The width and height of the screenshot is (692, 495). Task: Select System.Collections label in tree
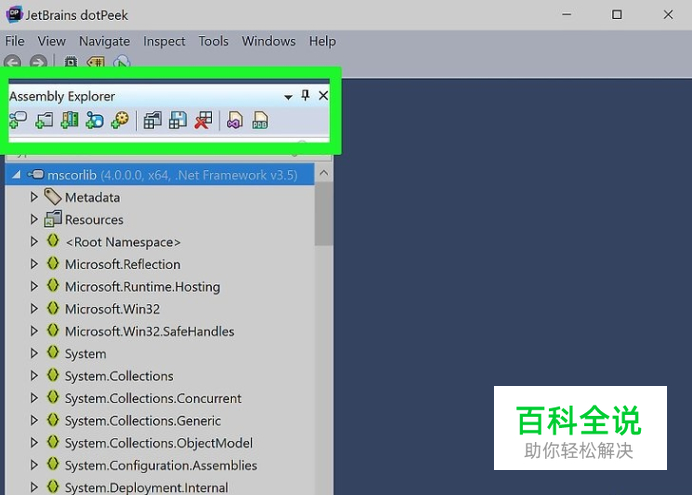point(119,376)
